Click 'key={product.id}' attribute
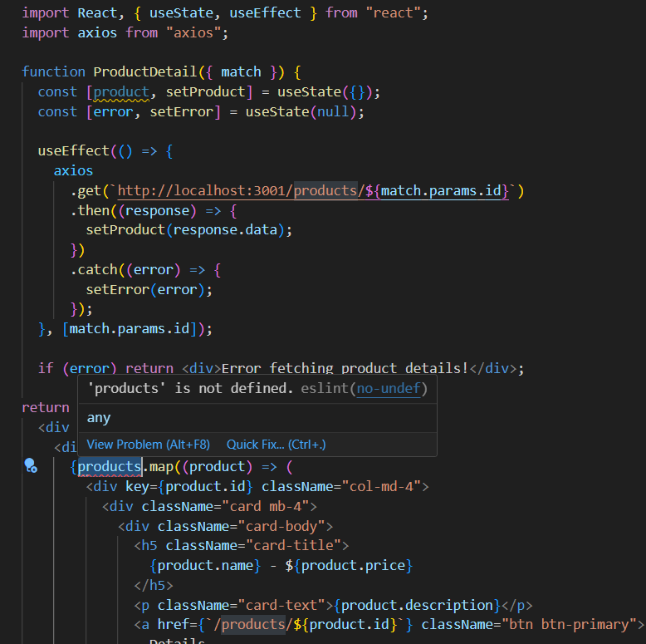This screenshot has height=644, width=646. (x=189, y=486)
